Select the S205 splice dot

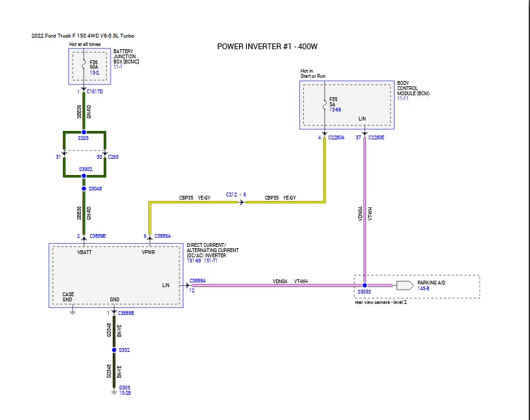[x=84, y=132]
